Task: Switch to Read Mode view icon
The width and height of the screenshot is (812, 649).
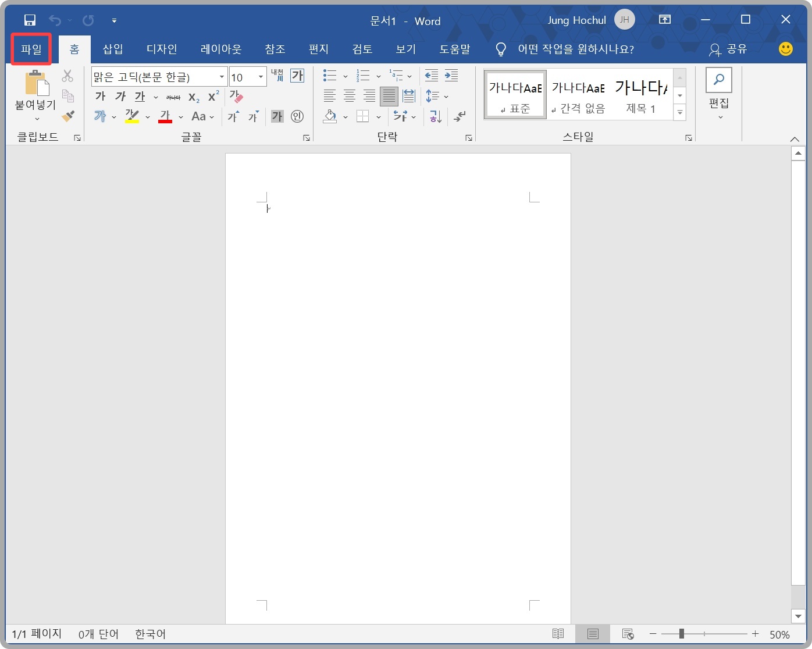Action: [558, 634]
